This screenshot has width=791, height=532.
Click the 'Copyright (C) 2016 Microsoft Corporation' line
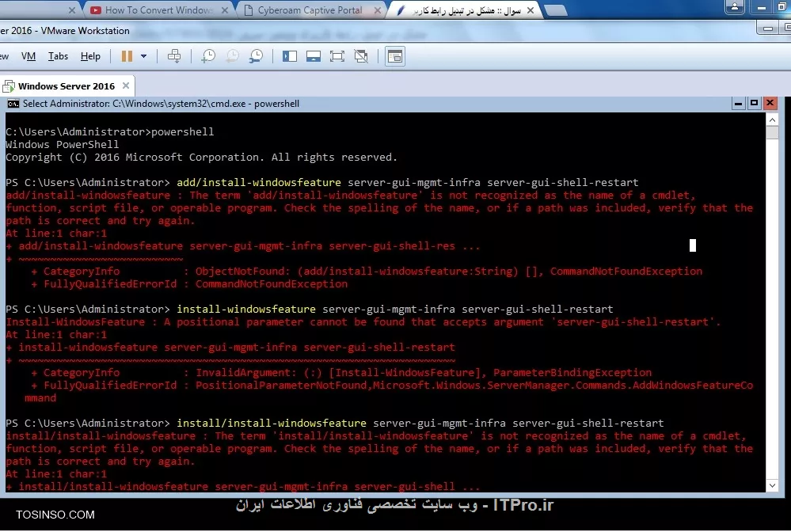[201, 157]
